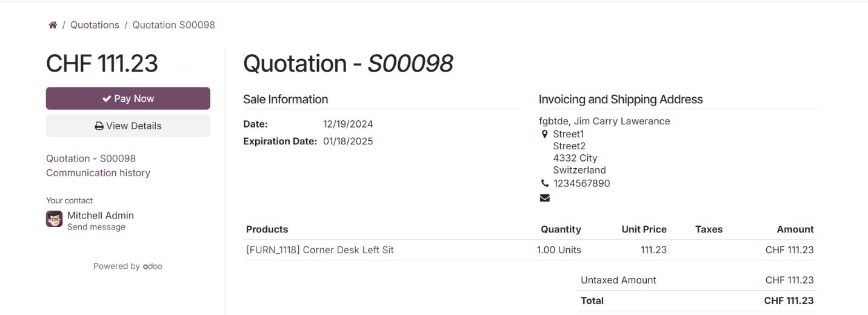Screen dimensions: 868x315
Task: Click the Quotation - S00098 page heading
Action: coord(348,64)
